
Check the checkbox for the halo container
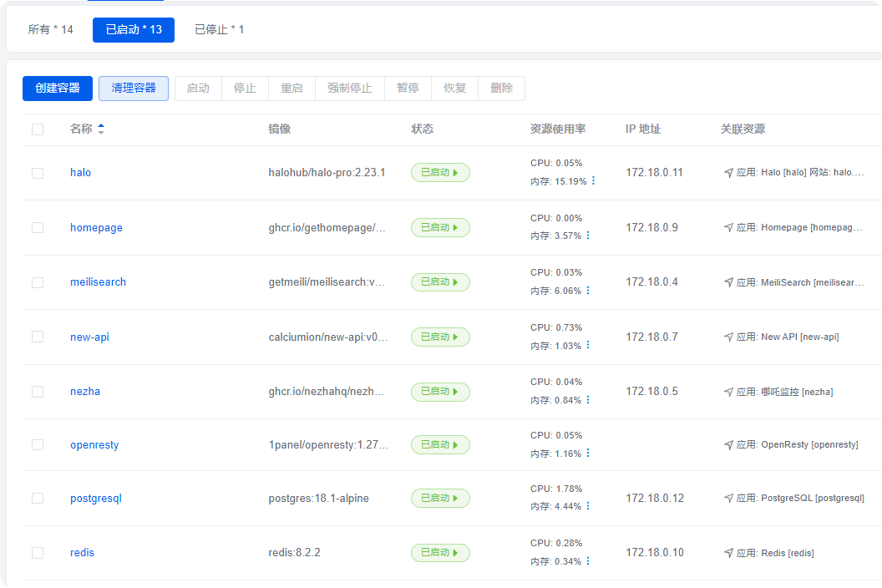38,173
